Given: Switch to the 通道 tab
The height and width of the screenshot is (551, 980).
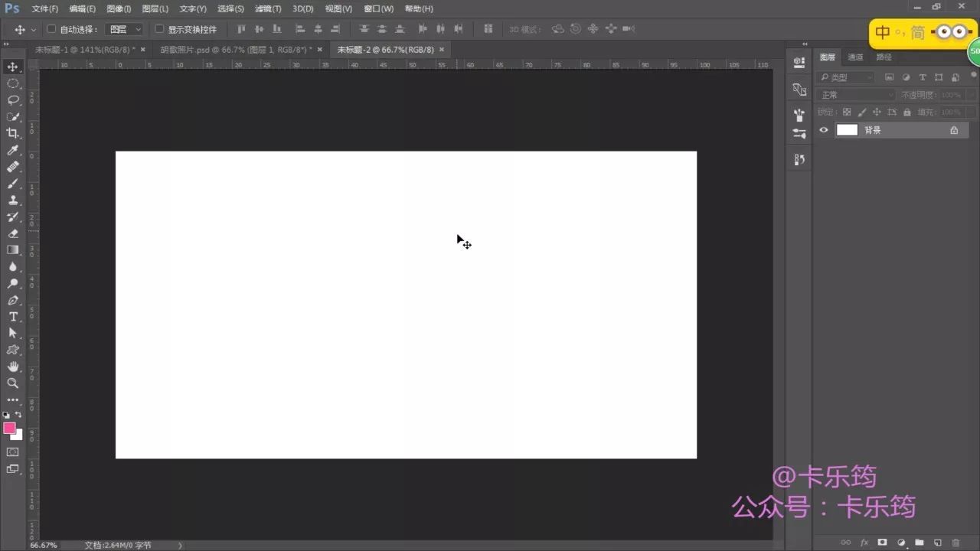Looking at the screenshot, I should pos(856,57).
